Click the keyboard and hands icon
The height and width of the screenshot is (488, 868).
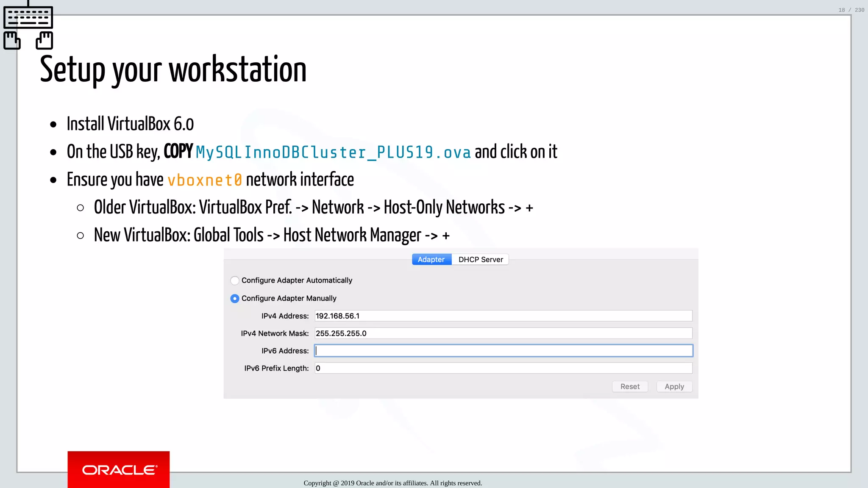(x=28, y=25)
